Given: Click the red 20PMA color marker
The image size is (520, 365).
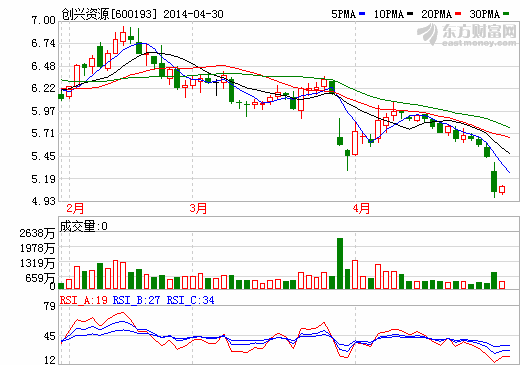Looking at the screenshot, I should (458, 14).
